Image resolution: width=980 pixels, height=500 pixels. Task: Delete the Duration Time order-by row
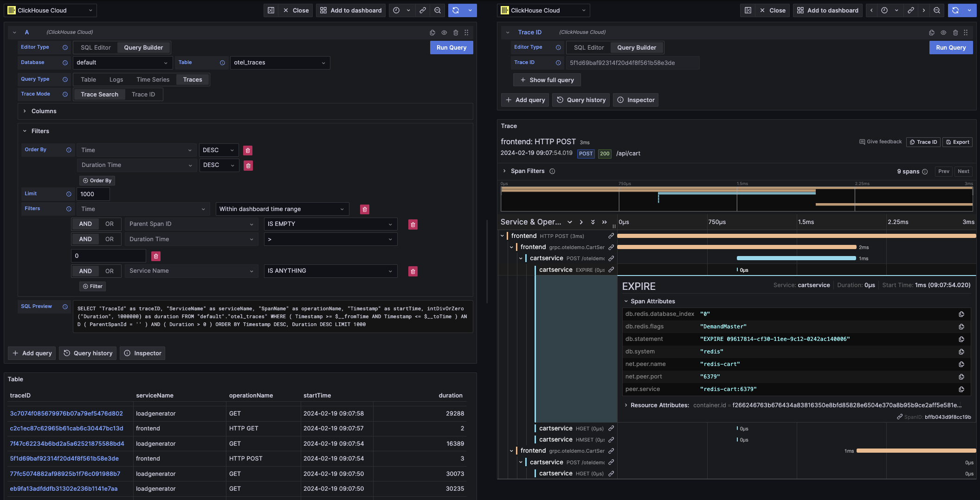point(248,166)
